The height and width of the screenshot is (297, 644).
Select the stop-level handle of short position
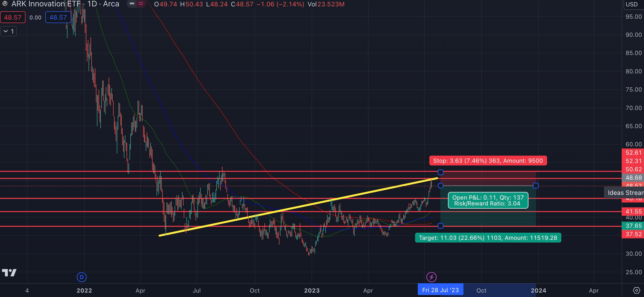tap(441, 172)
